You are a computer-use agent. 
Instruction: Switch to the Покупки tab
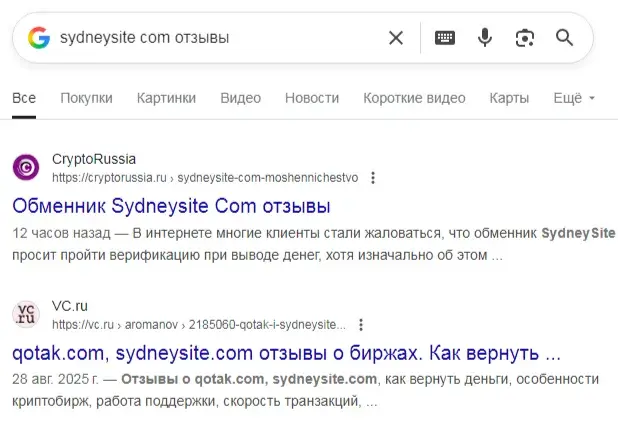[86, 98]
